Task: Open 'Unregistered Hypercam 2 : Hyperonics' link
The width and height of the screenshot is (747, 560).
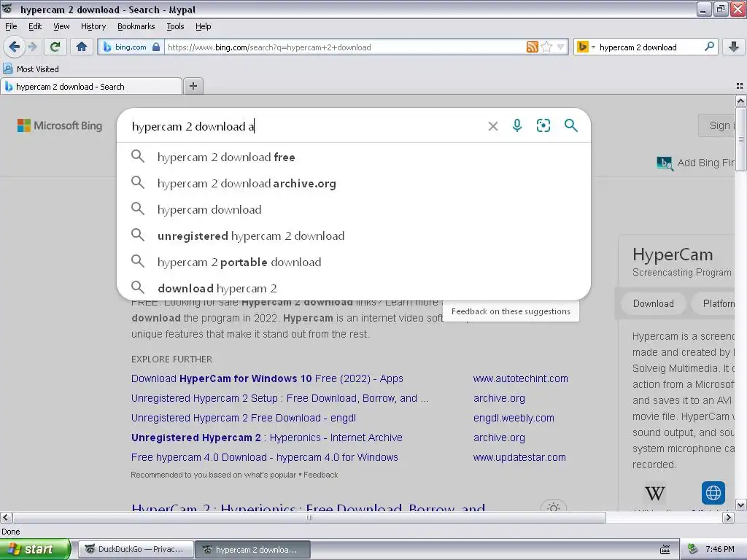Action: (267, 437)
